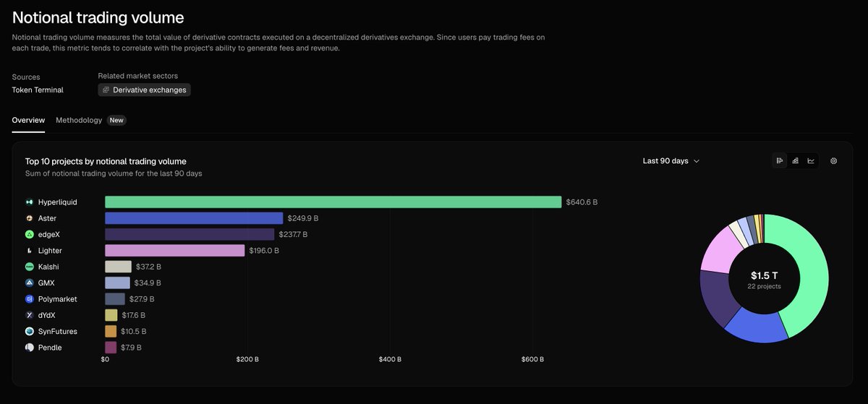
Task: Click the New badge beside Methodology
Action: [x=116, y=120]
